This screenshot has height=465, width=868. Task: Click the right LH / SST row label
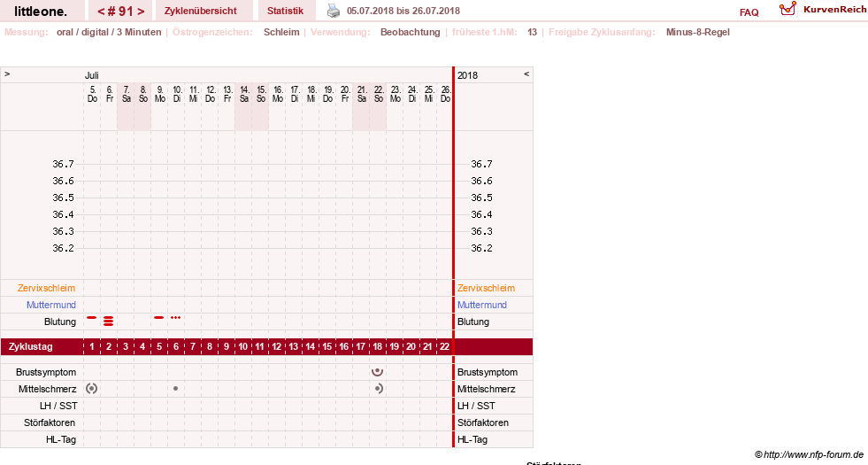coord(476,406)
